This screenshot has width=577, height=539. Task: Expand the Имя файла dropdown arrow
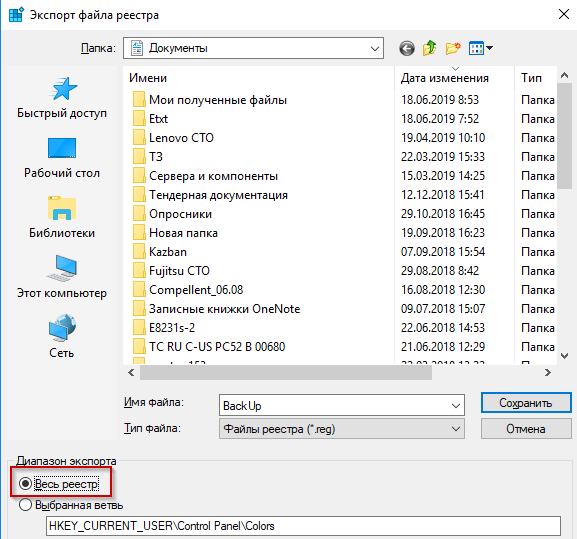point(456,406)
